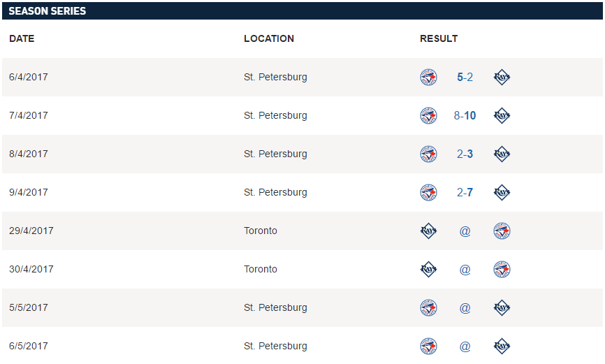Click Rays logo in 6/5/2017 row
The height and width of the screenshot is (364, 605).
502,347
